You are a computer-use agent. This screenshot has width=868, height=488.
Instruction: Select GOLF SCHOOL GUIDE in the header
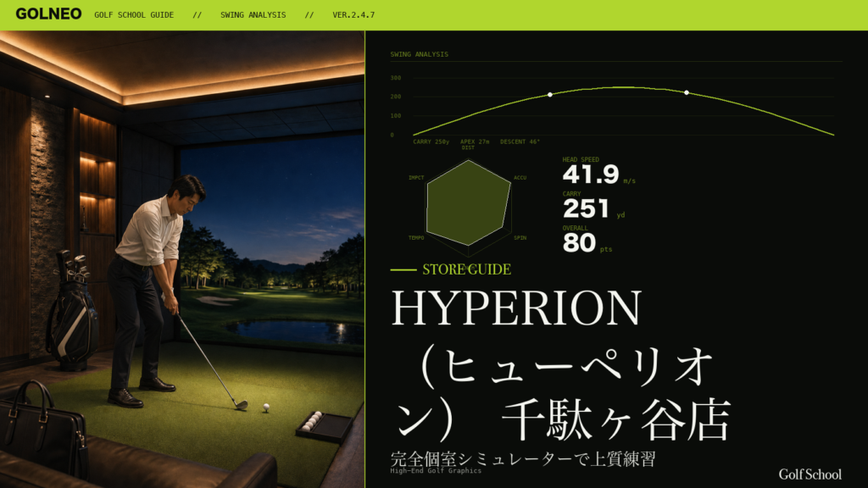(x=134, y=15)
